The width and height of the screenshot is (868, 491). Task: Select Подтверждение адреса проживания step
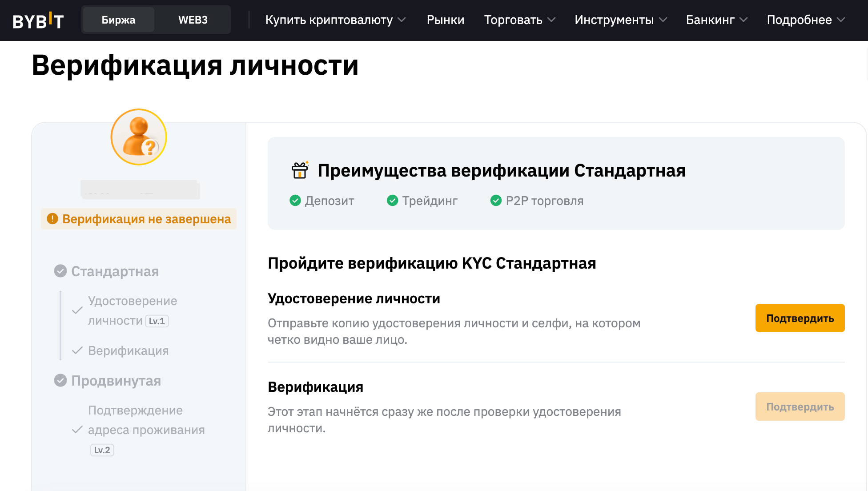pyautogui.click(x=146, y=420)
